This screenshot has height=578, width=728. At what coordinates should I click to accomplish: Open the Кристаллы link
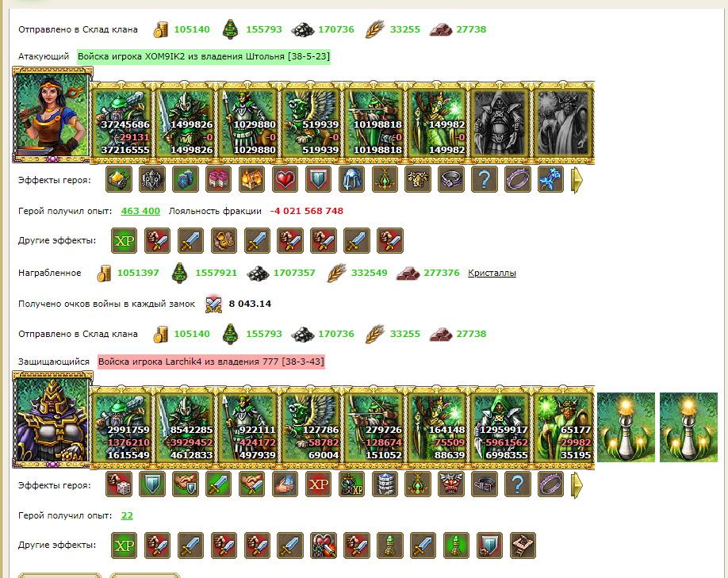492,273
